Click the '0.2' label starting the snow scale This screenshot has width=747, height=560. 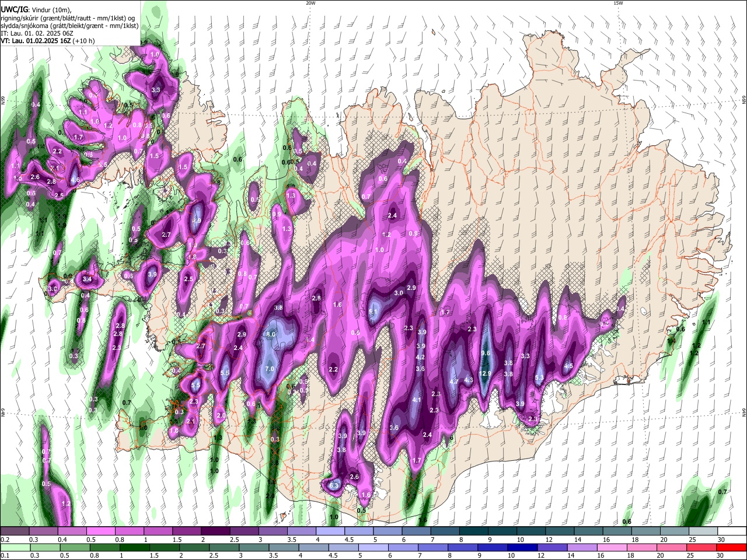coord(5,540)
